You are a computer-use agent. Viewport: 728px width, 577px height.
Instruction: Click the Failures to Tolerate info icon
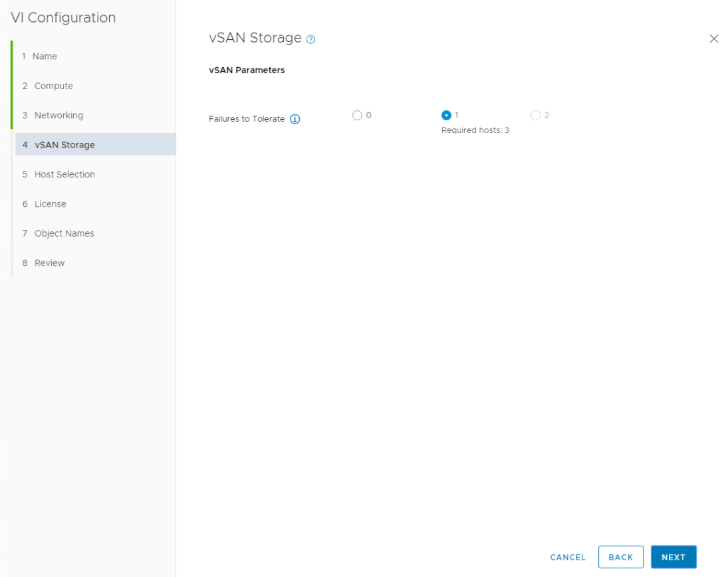[x=295, y=120]
